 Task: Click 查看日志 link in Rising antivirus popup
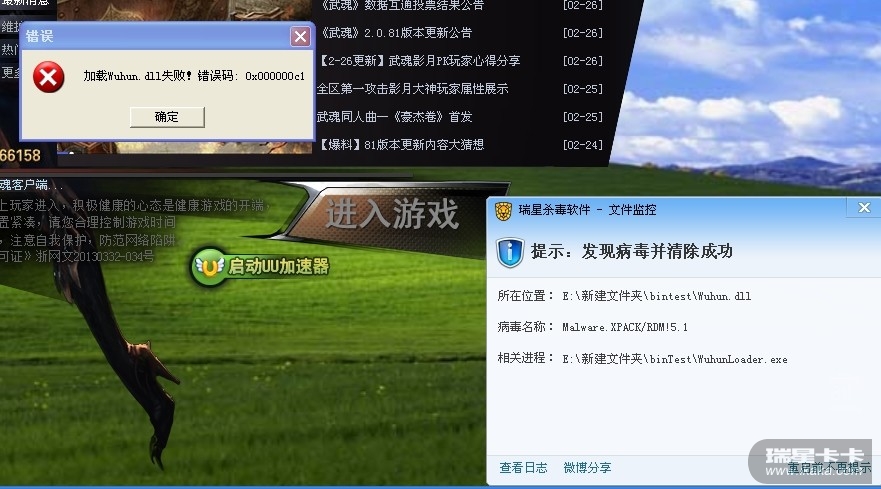(x=523, y=468)
